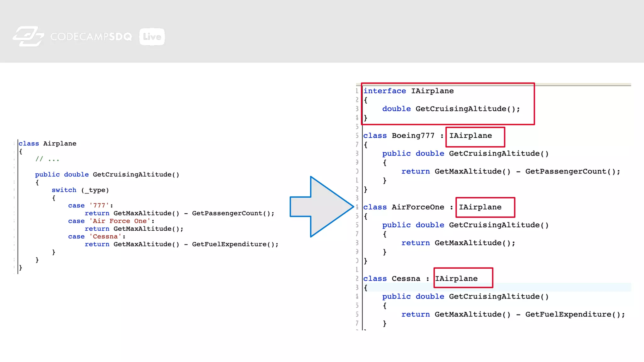644x362 pixels.
Task: Click the case '777' line
Action: click(x=90, y=206)
